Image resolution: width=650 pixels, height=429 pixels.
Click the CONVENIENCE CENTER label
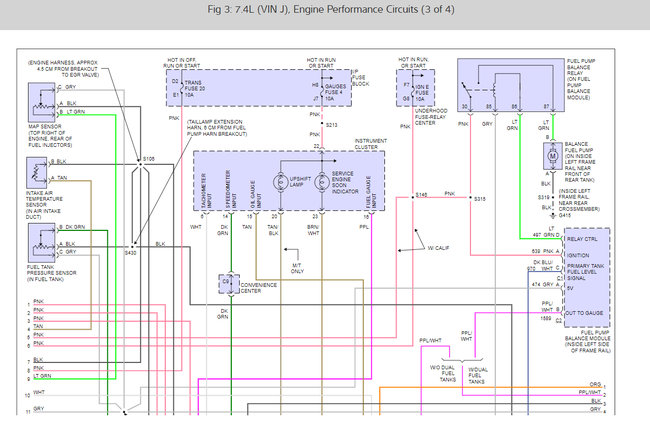(x=258, y=288)
